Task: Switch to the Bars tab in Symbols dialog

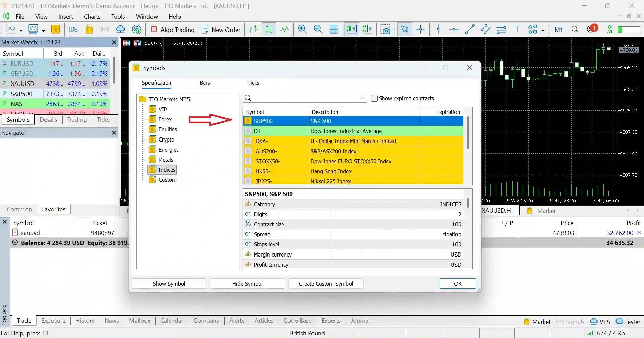Action: 205,83
